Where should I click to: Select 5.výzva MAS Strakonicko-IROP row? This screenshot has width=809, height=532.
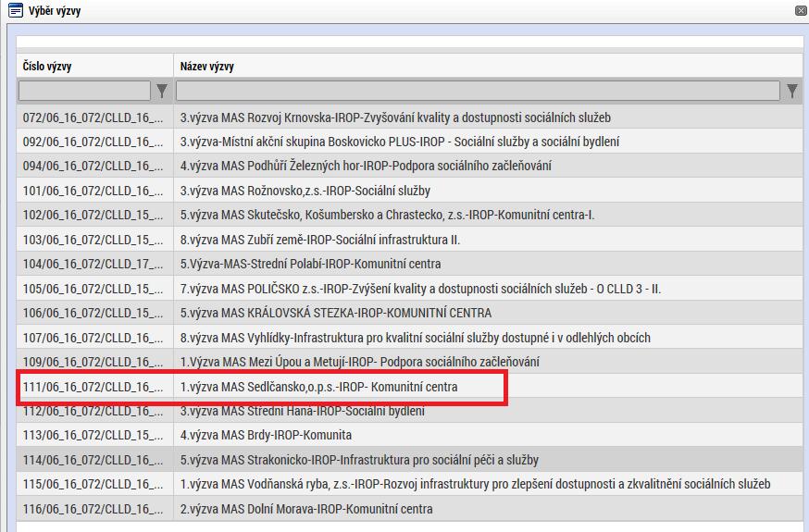359,460
